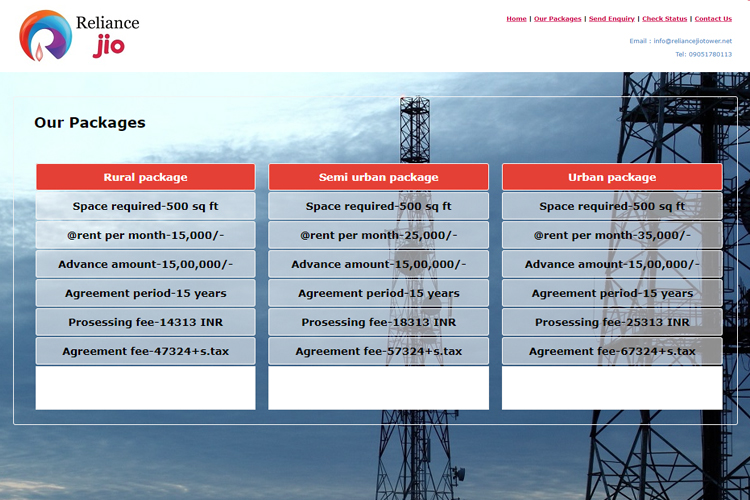The width and height of the screenshot is (750, 500).
Task: Click the Check Status link
Action: tap(664, 19)
